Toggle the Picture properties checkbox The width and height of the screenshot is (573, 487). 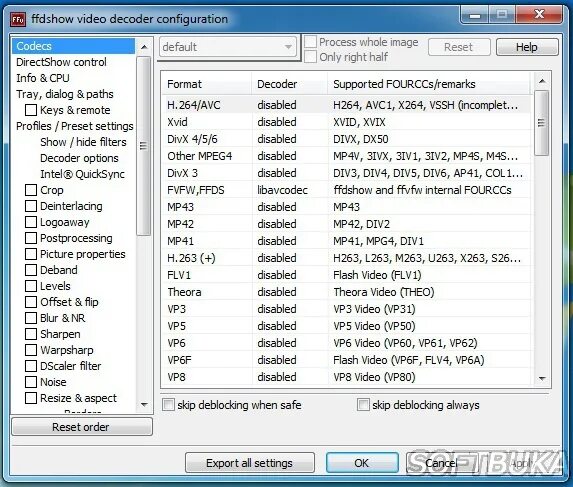pos(31,254)
